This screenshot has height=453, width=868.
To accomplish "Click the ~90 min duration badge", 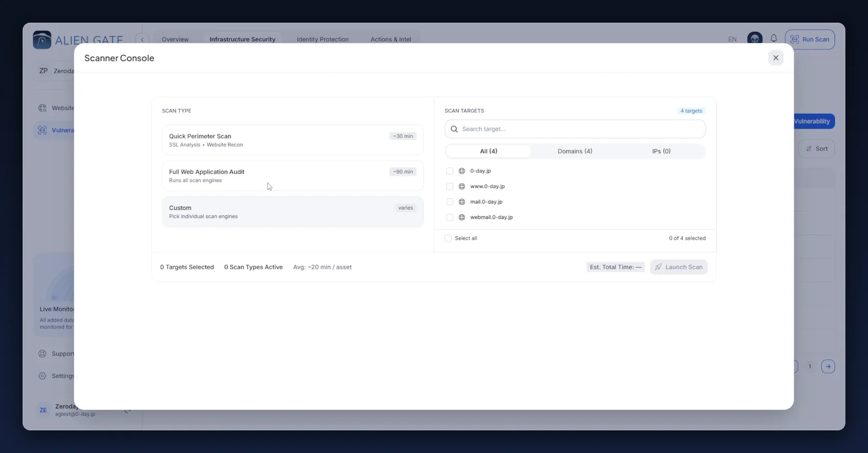I will (403, 172).
